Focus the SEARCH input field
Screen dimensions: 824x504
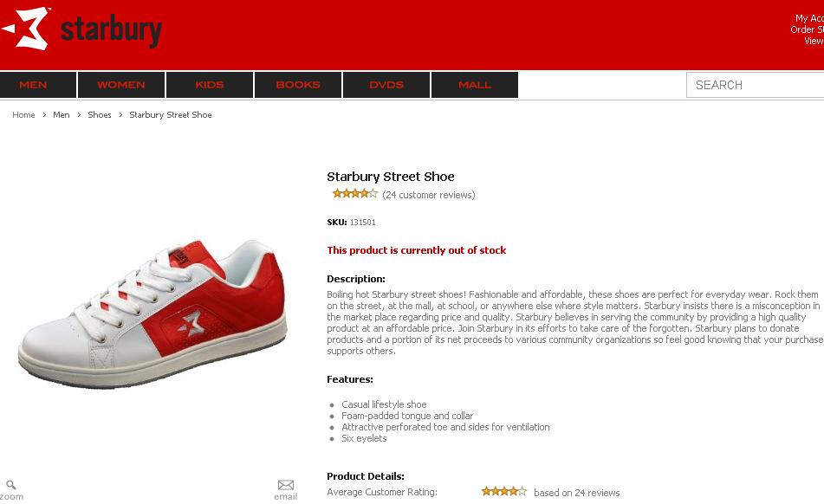[756, 85]
